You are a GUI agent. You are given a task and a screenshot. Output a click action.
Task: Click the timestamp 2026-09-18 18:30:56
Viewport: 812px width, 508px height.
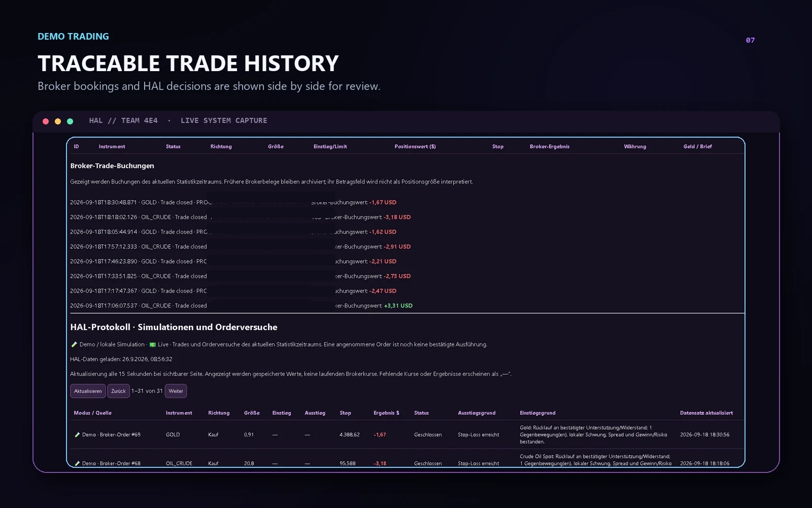point(704,435)
